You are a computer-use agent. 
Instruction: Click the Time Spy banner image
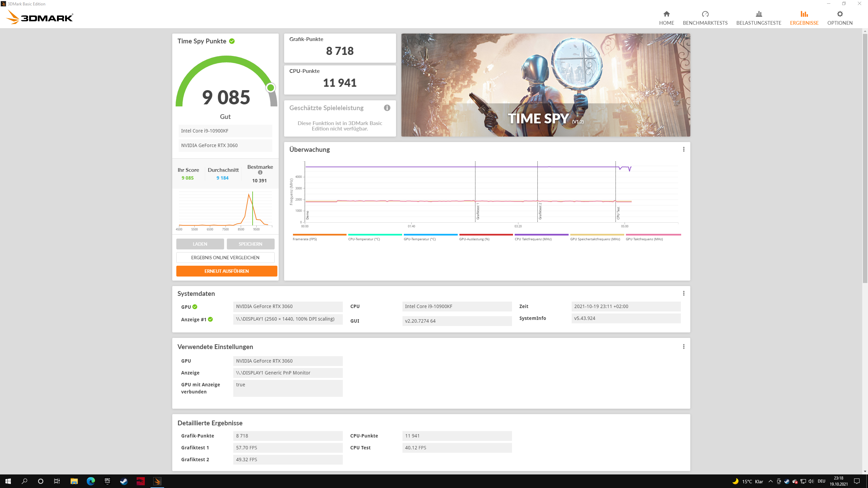tap(545, 85)
